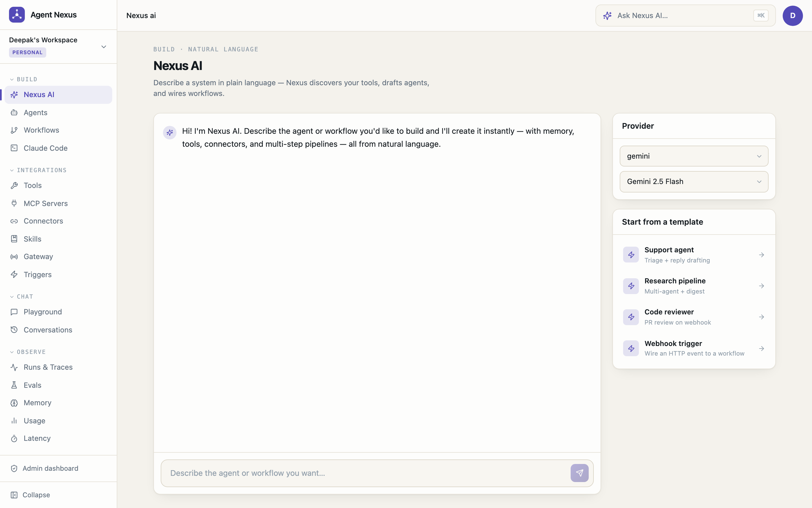This screenshot has height=508, width=812.
Task: Collapse the INTEGRATIONS sidebar section
Action: pos(38,170)
